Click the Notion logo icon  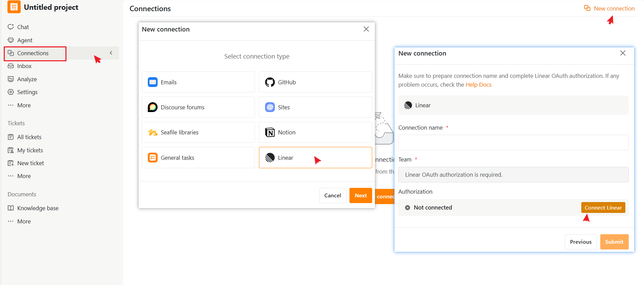[270, 132]
